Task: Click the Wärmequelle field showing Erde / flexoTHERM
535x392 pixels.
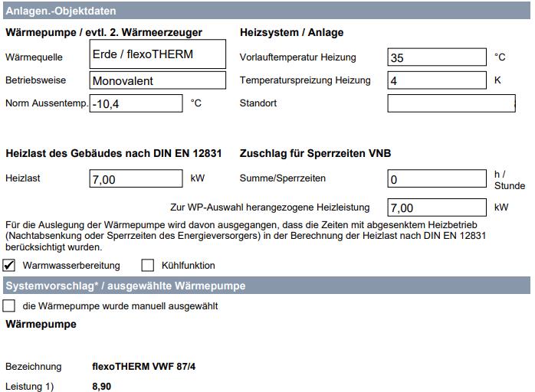Action: 158,55
